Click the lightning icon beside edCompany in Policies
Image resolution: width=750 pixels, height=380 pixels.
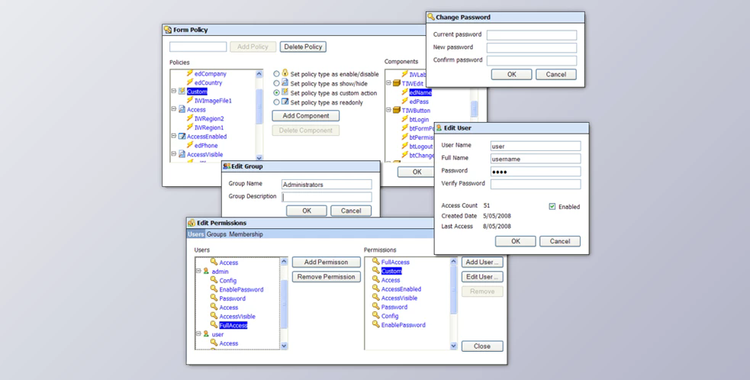click(190, 73)
